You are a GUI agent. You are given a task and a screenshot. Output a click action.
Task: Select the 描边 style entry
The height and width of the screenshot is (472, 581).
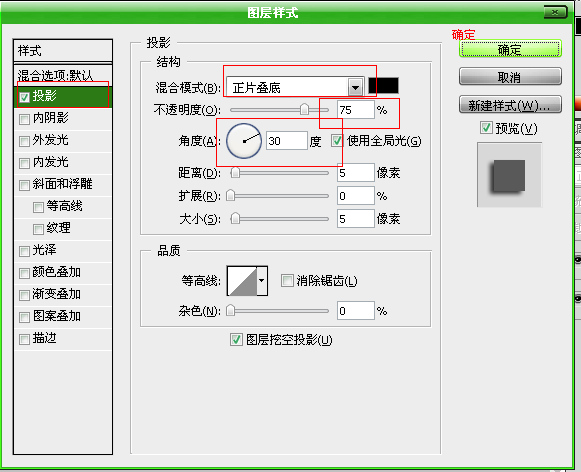(63, 338)
